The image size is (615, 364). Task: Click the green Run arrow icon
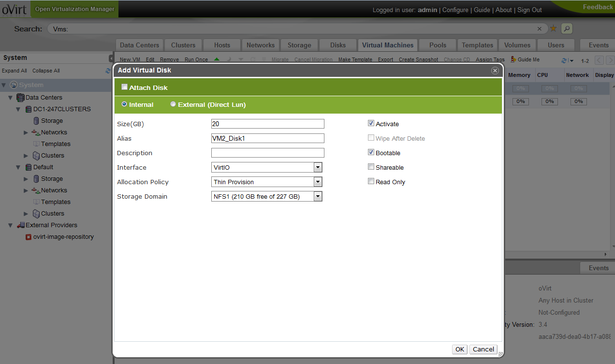[217, 59]
